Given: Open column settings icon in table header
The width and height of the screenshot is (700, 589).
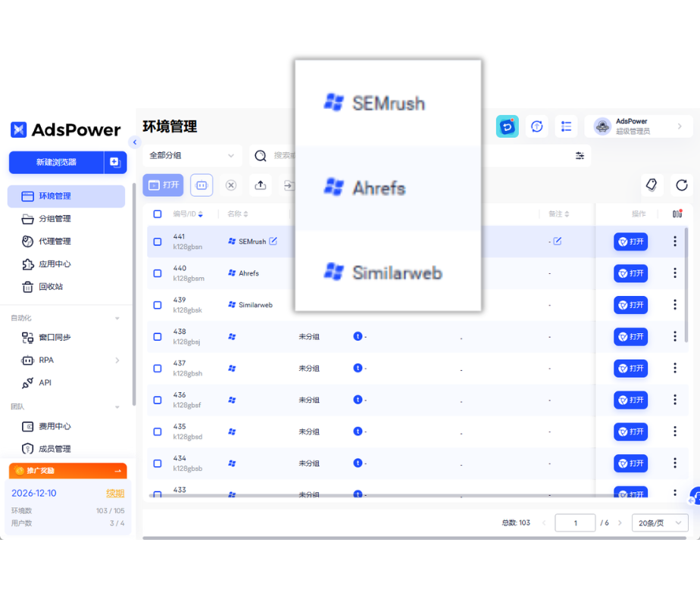Looking at the screenshot, I should pyautogui.click(x=677, y=213).
